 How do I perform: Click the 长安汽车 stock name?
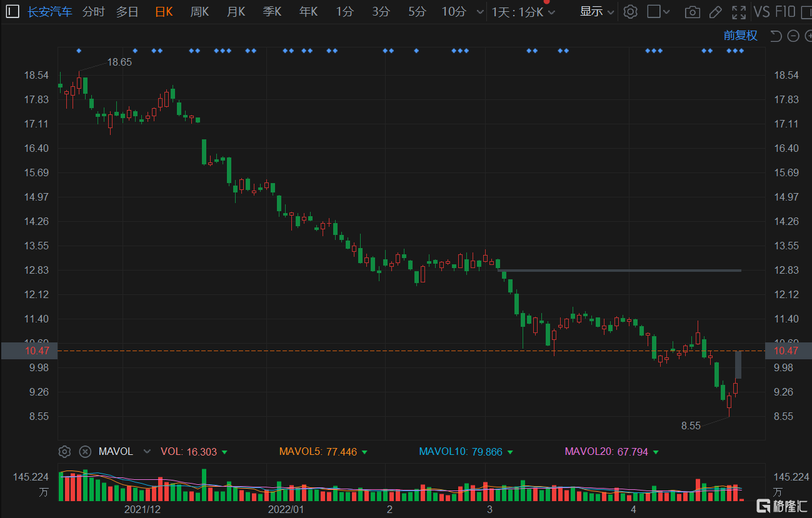[x=50, y=11]
